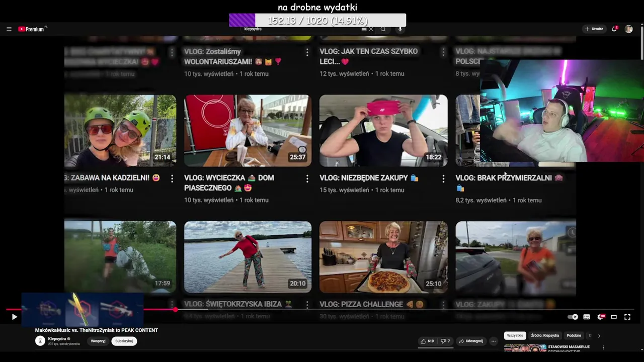644x362 pixels.
Task: Open the player settings gear
Action: point(600,317)
